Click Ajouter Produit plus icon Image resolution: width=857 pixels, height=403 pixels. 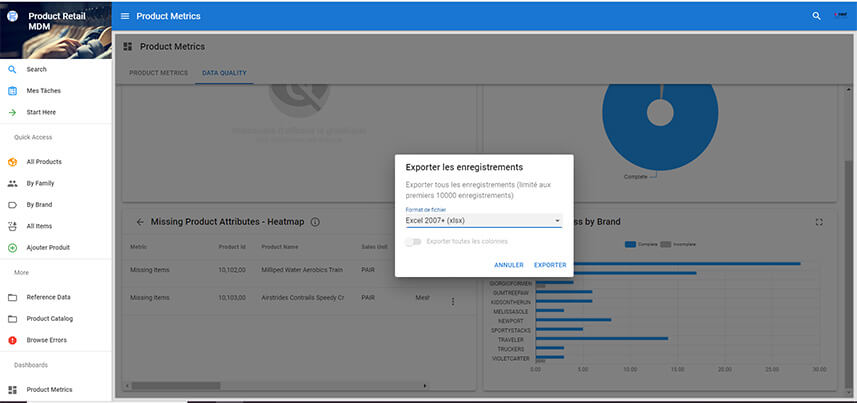[x=12, y=247]
